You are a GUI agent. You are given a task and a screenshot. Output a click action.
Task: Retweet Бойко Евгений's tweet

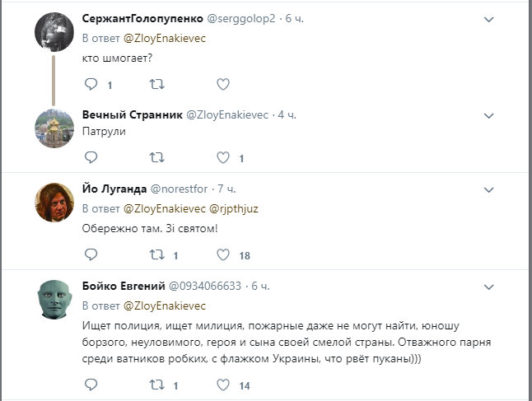(156, 385)
